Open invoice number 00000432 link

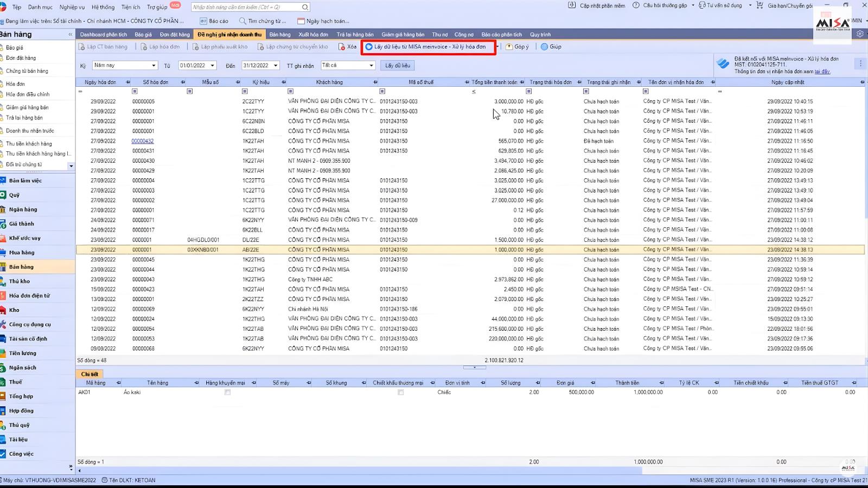[142, 141]
